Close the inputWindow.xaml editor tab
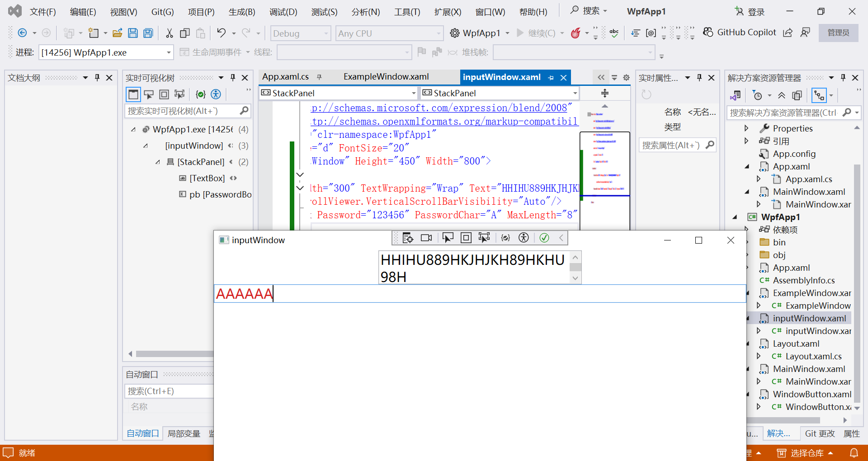The image size is (868, 461). (x=564, y=77)
